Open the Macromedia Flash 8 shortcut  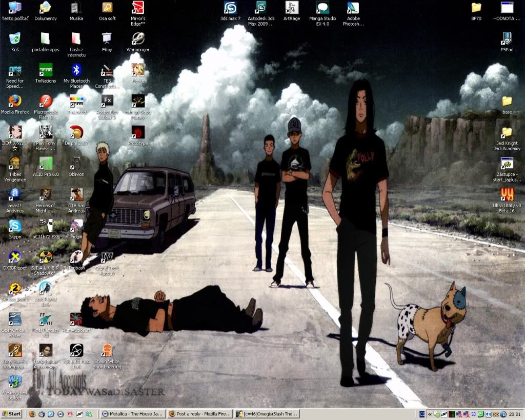46,107
